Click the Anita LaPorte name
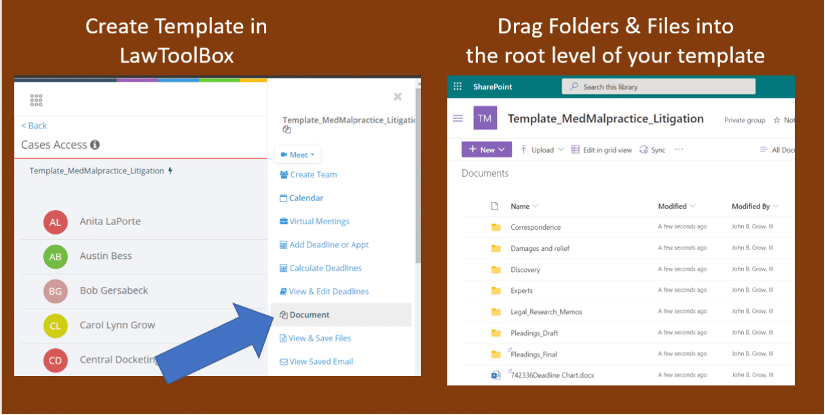Image resolution: width=825 pixels, height=415 pixels. click(110, 221)
